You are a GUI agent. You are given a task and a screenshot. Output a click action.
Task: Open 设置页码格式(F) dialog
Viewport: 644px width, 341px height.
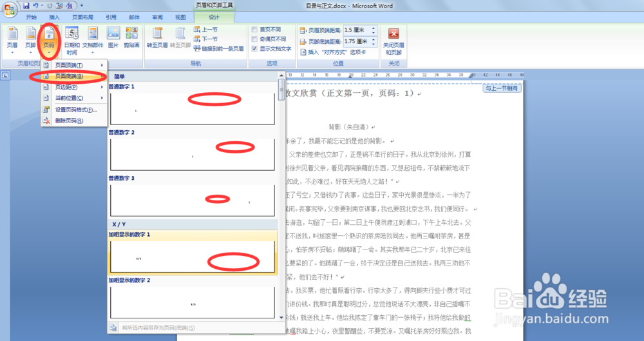pos(74,110)
